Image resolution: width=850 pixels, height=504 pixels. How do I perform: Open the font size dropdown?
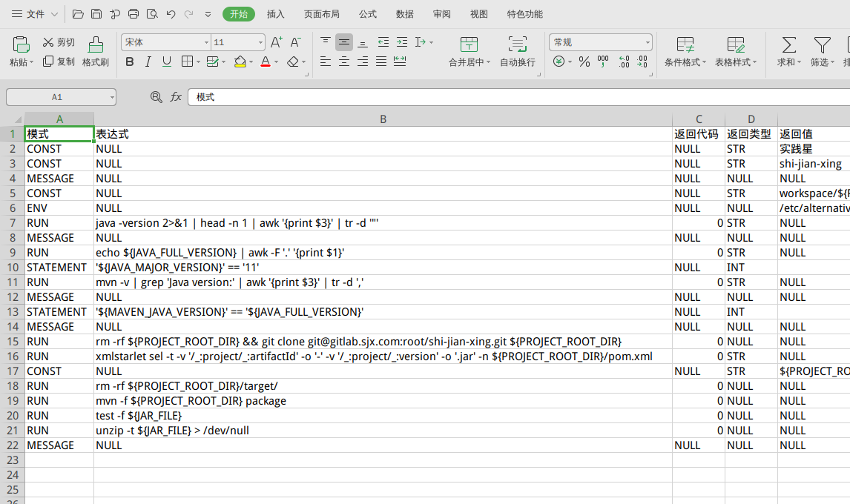(260, 43)
